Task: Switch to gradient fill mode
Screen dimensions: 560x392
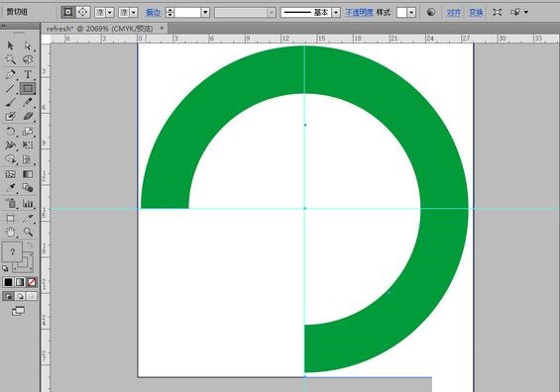Action: pos(20,282)
